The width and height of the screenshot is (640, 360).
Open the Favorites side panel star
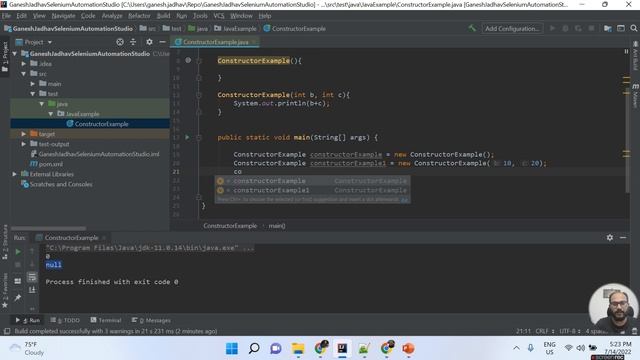(5, 305)
